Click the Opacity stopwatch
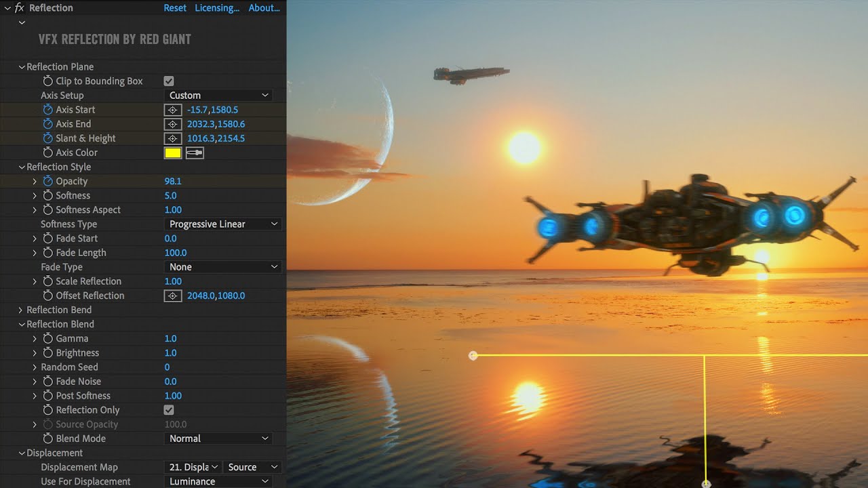Screen dimensions: 868x488 (x=47, y=181)
